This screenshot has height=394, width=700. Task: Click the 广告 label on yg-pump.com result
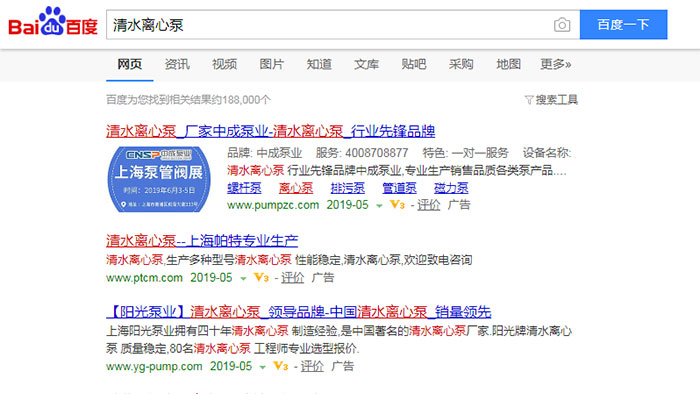tap(342, 367)
